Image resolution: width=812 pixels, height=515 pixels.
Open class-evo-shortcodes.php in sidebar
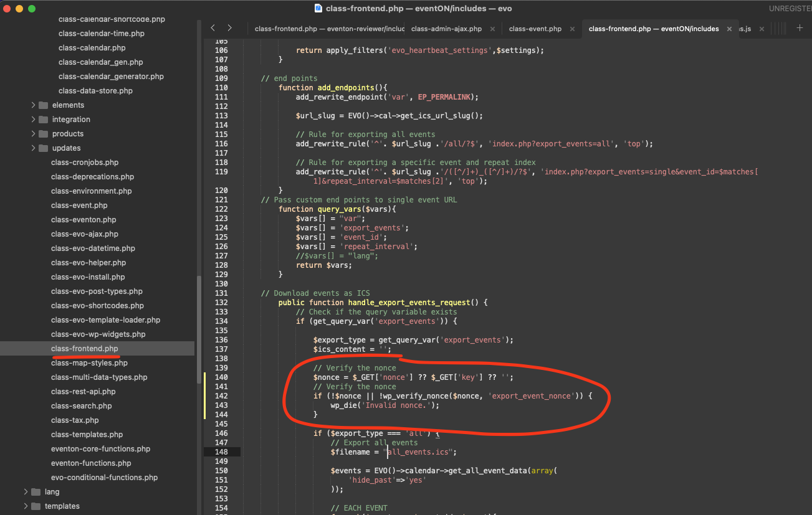tap(97, 306)
